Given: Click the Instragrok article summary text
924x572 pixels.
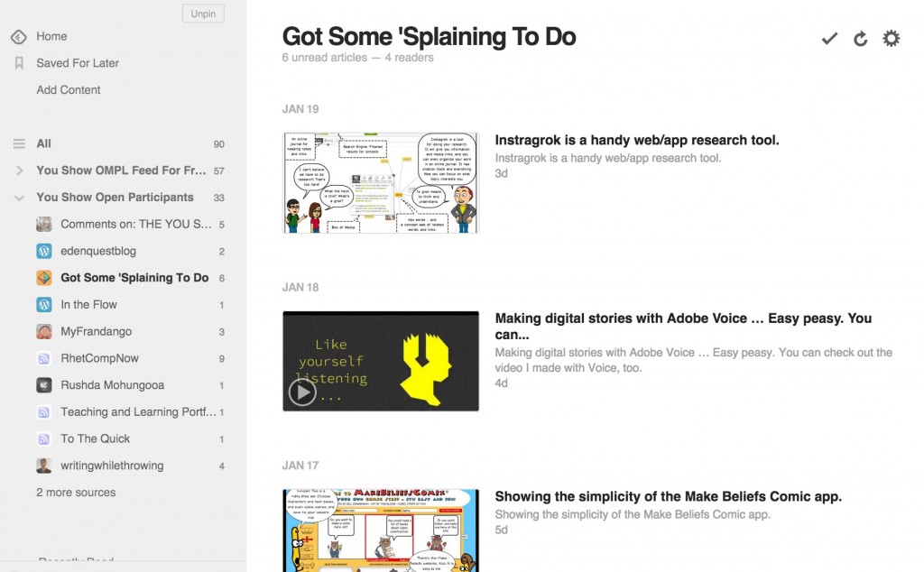Looking at the screenshot, I should pos(608,158).
